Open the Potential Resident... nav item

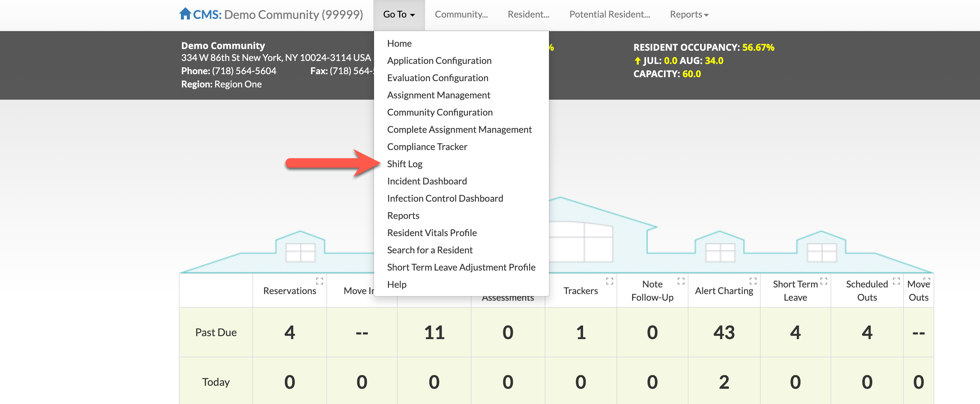[610, 15]
